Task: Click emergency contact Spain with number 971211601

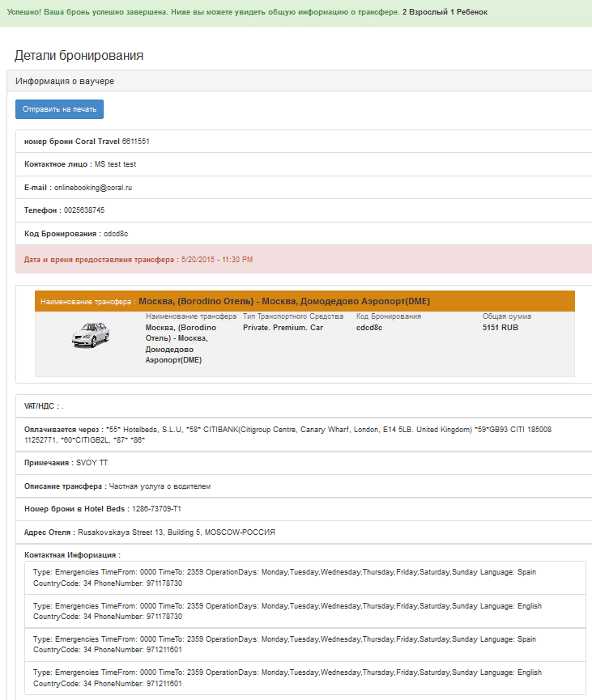Action: coord(305,645)
